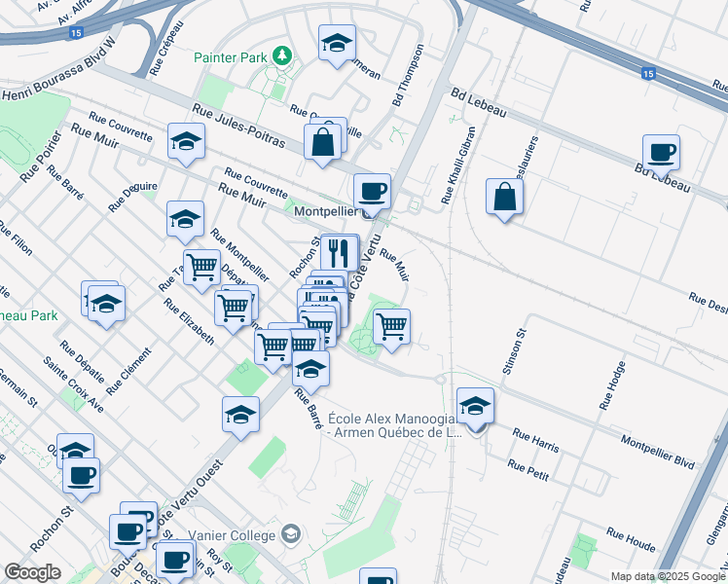This screenshot has width=728, height=584.
Task: Select the Vanier College graduation cap icon
Action: [291, 534]
